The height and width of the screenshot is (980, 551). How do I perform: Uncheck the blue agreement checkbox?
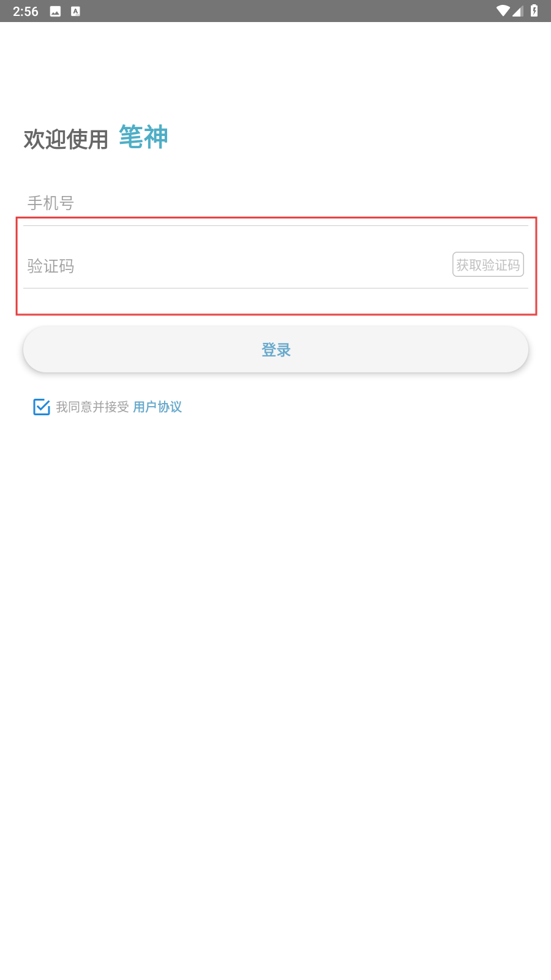coord(42,407)
